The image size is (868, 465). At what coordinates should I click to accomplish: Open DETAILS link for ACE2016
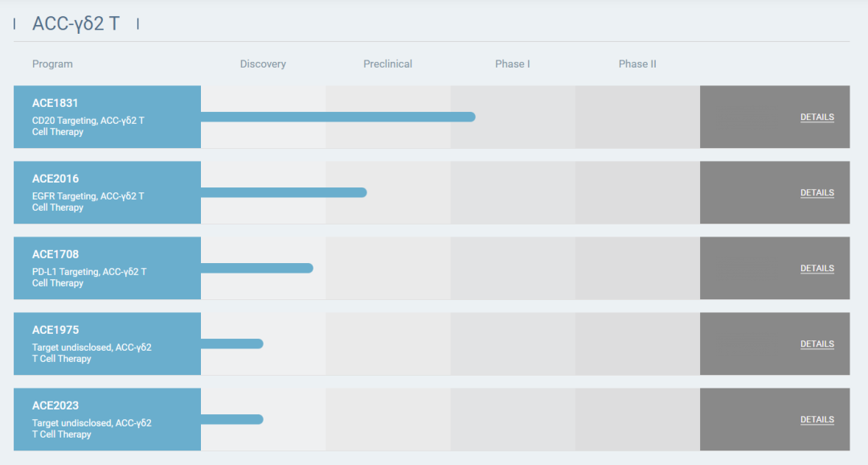(817, 193)
